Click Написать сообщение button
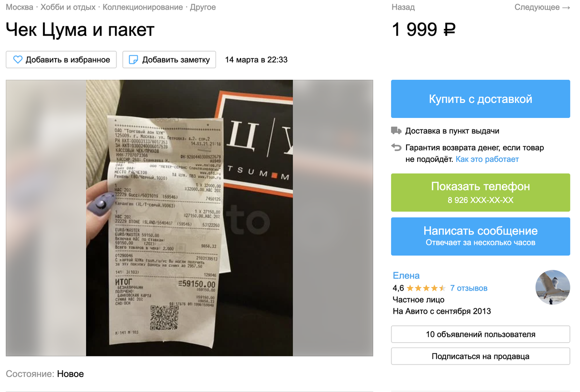 click(x=480, y=236)
